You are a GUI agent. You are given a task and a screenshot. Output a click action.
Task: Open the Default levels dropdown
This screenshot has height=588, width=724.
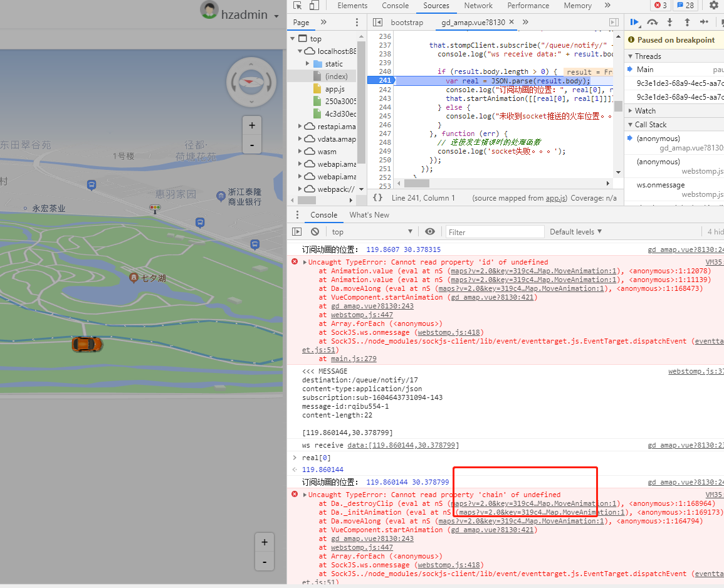[x=574, y=231]
